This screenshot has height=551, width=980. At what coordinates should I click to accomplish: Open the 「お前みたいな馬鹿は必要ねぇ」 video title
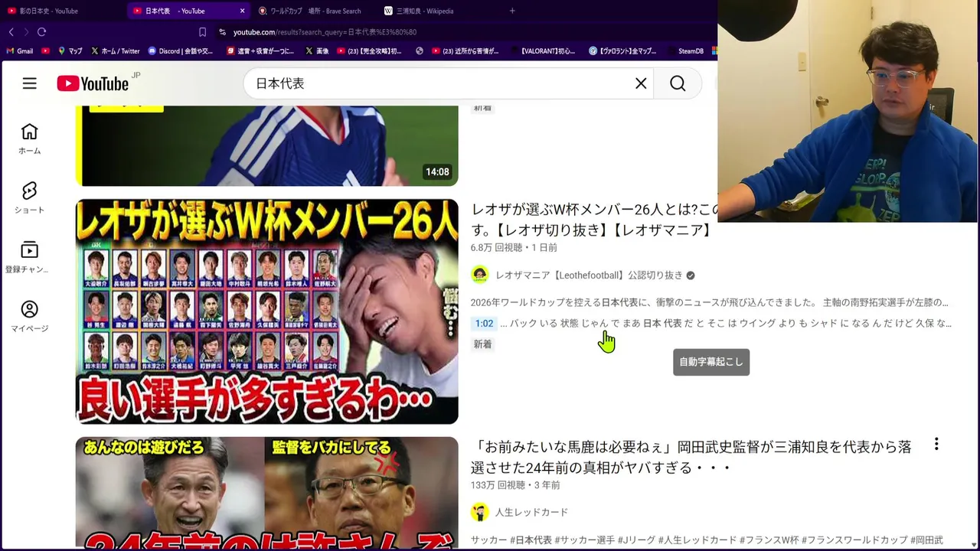pyautogui.click(x=691, y=457)
